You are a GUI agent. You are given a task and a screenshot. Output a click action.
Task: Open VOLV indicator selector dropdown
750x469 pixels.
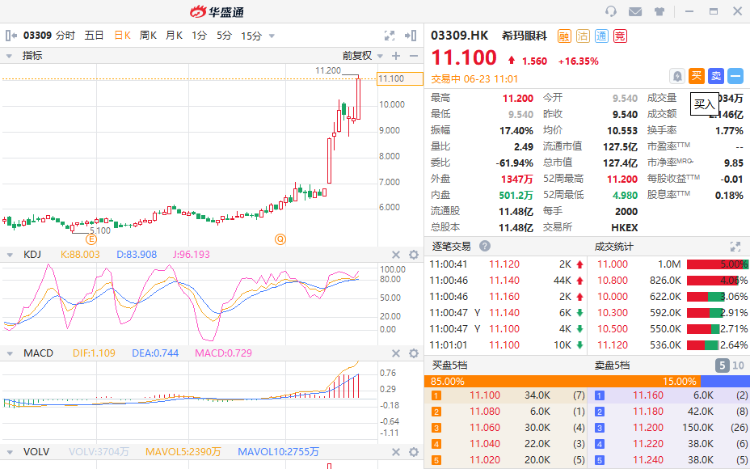point(10,452)
